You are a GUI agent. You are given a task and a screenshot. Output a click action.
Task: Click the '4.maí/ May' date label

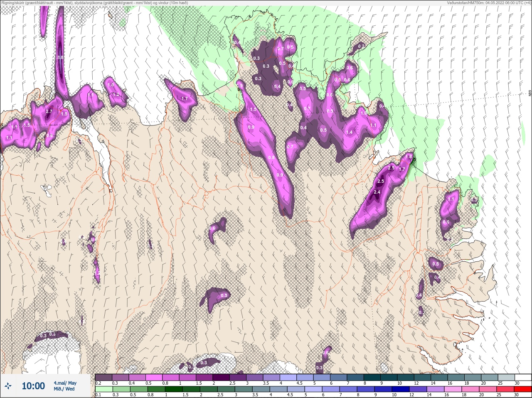tap(65, 383)
